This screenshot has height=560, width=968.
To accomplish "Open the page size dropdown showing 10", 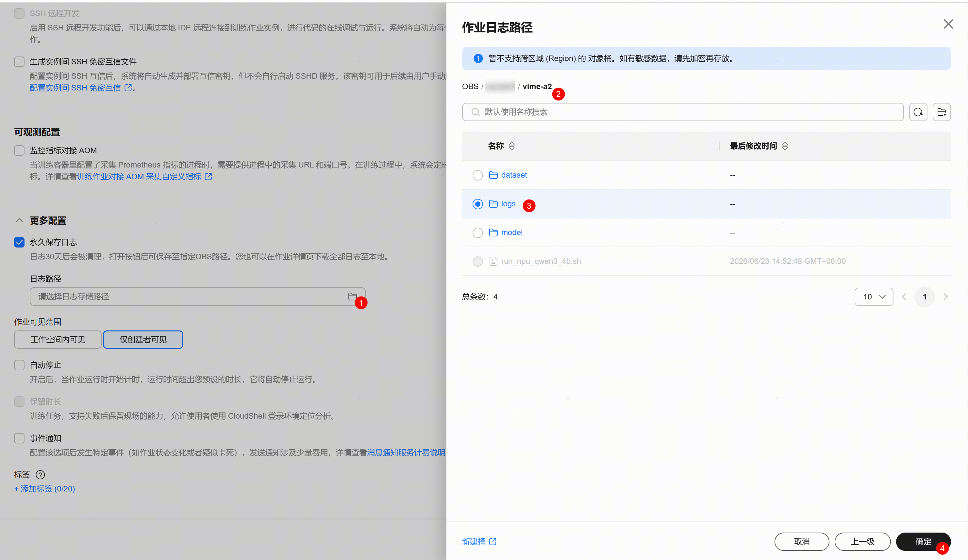I will coord(874,297).
